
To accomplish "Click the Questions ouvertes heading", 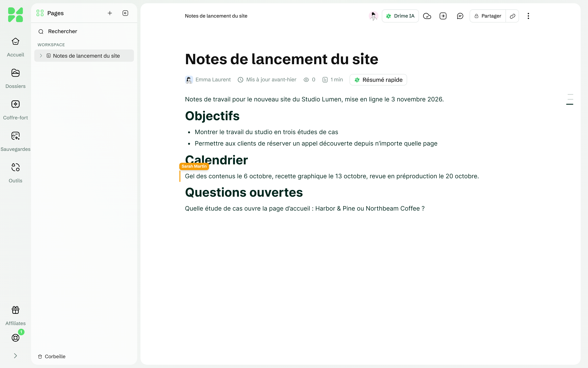I will [244, 192].
